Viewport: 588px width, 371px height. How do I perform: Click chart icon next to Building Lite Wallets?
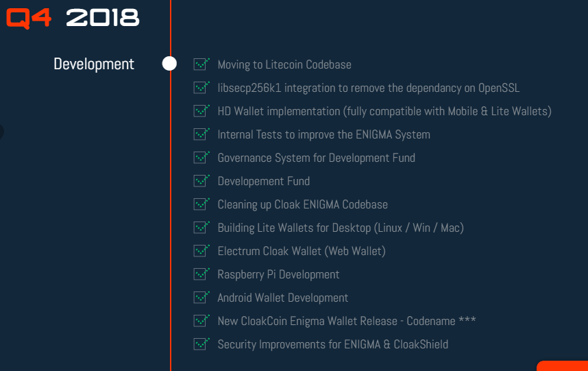201,227
